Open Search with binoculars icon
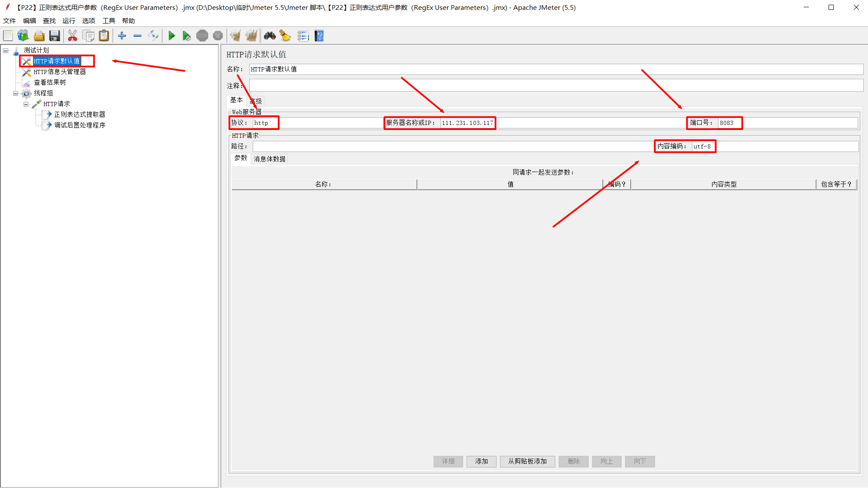The height and width of the screenshot is (488, 868). 270,36
